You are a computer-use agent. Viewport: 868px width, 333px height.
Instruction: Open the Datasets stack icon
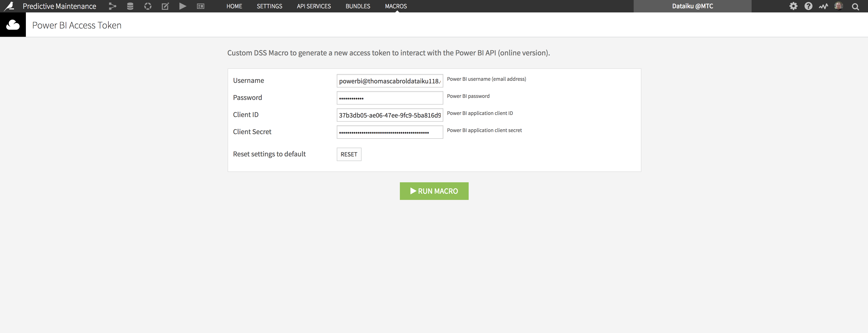pyautogui.click(x=130, y=6)
